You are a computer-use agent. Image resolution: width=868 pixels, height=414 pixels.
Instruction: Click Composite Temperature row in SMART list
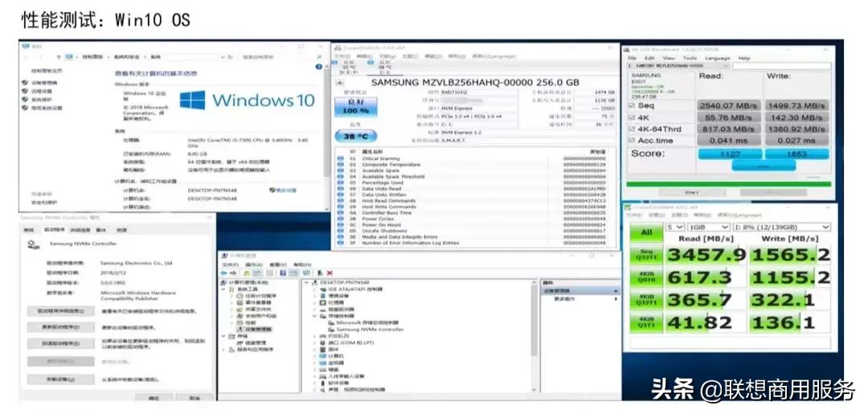[473, 164]
